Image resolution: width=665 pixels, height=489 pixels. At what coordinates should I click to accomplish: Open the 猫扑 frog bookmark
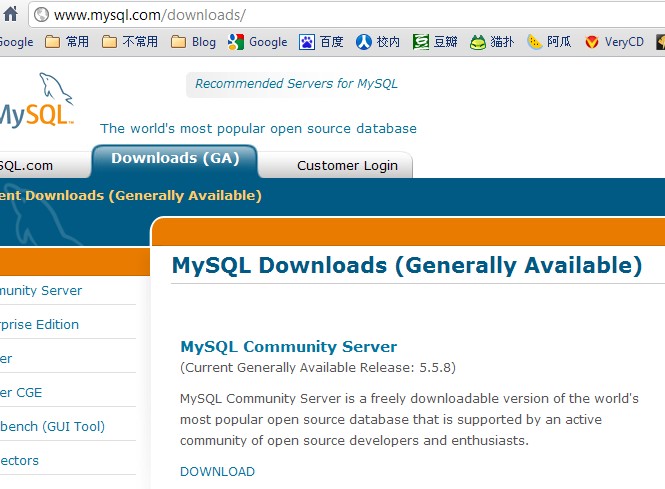pos(492,42)
